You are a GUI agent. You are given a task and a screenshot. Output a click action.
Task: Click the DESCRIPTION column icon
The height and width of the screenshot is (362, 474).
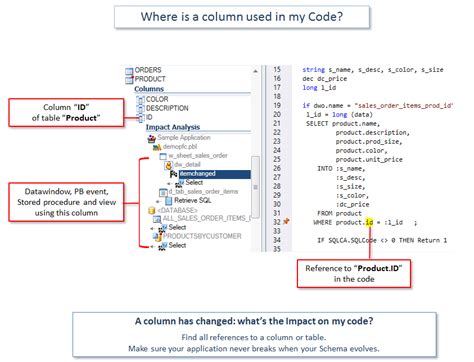click(140, 108)
